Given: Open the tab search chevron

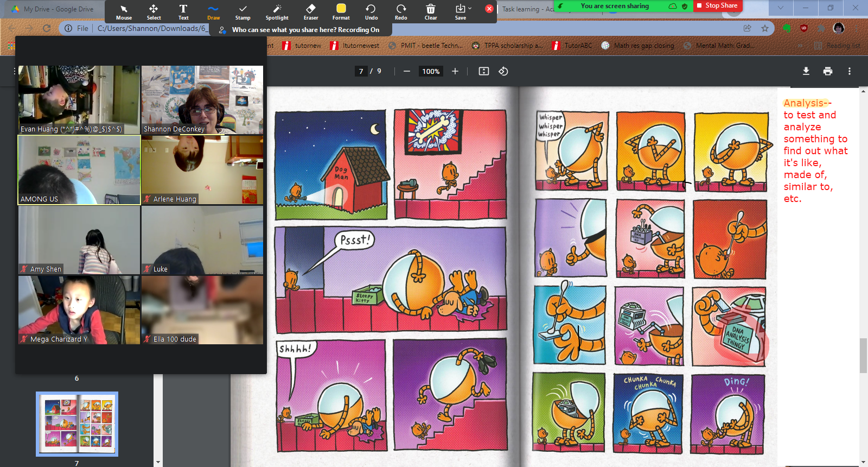Looking at the screenshot, I should [781, 8].
